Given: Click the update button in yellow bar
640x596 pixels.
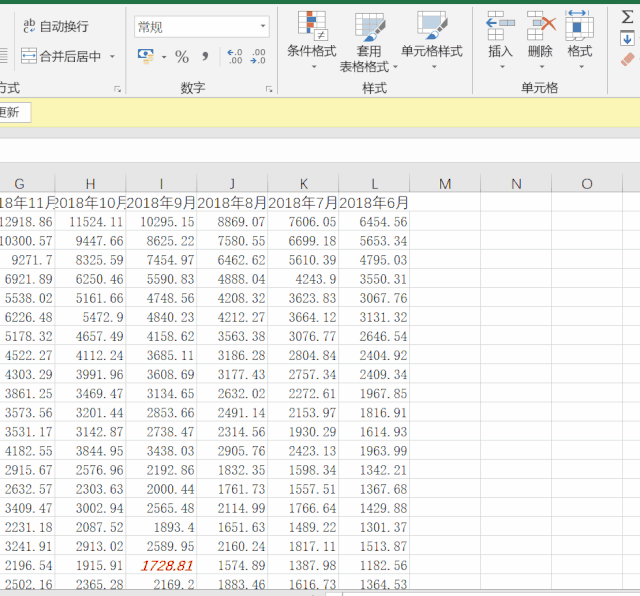Looking at the screenshot, I should click(x=14, y=112).
